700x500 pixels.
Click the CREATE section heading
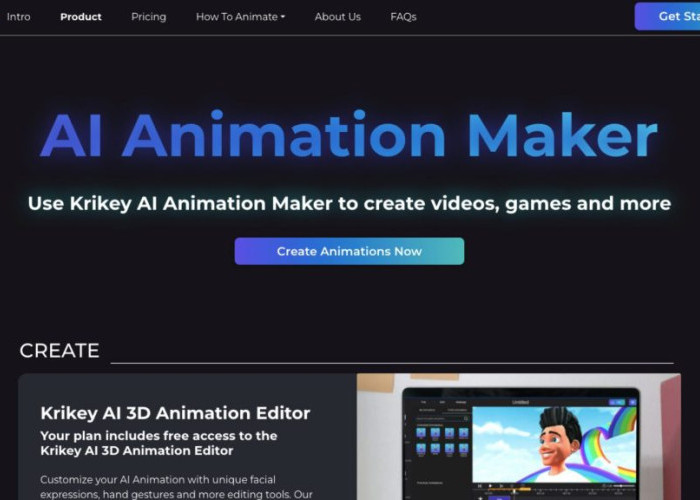pyautogui.click(x=59, y=351)
